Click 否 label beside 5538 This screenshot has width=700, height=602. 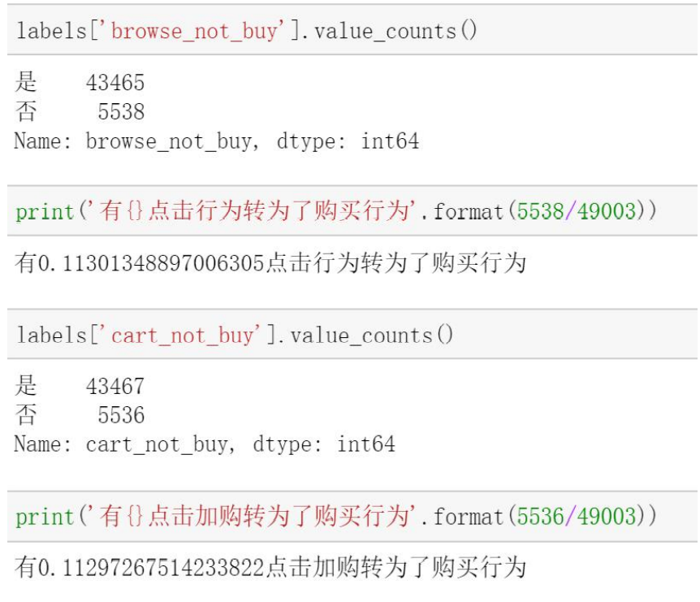(x=25, y=111)
